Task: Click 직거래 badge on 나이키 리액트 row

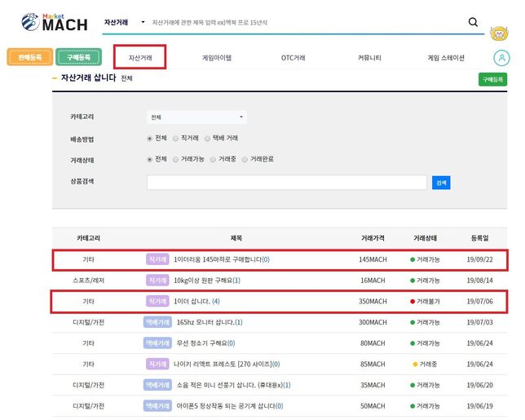Action: [x=157, y=364]
